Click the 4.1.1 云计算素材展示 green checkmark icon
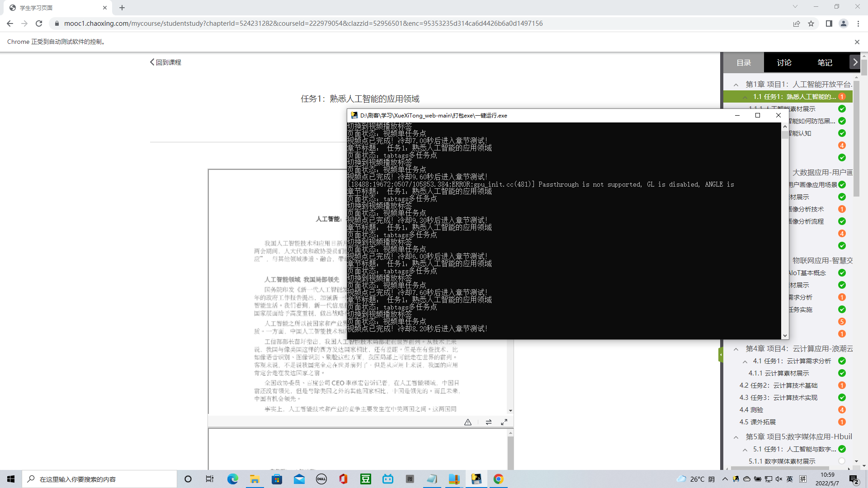Viewport: 868px width, 488px height. [x=842, y=373]
